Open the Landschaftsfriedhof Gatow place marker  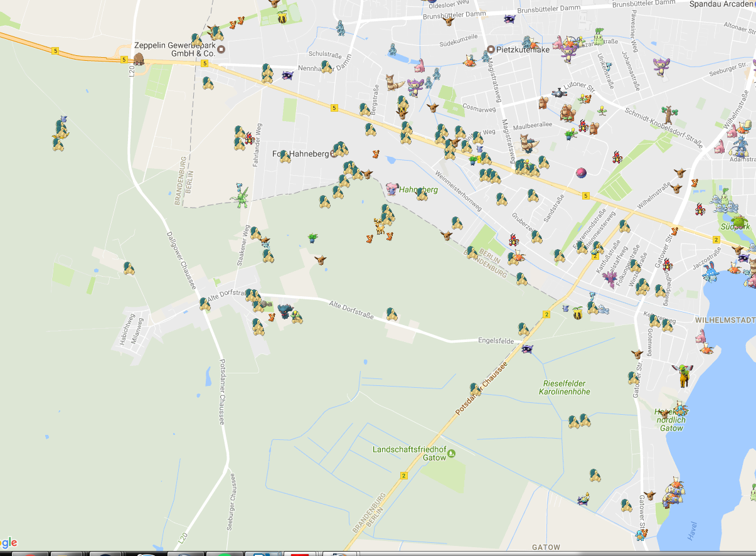click(x=451, y=454)
